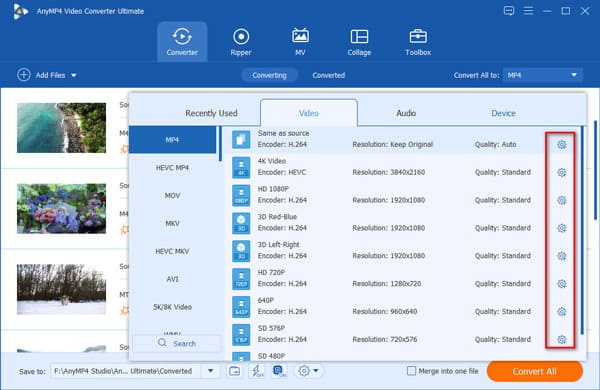Click Resolution: 960x640 text
600x390 pixels.
click(385, 312)
